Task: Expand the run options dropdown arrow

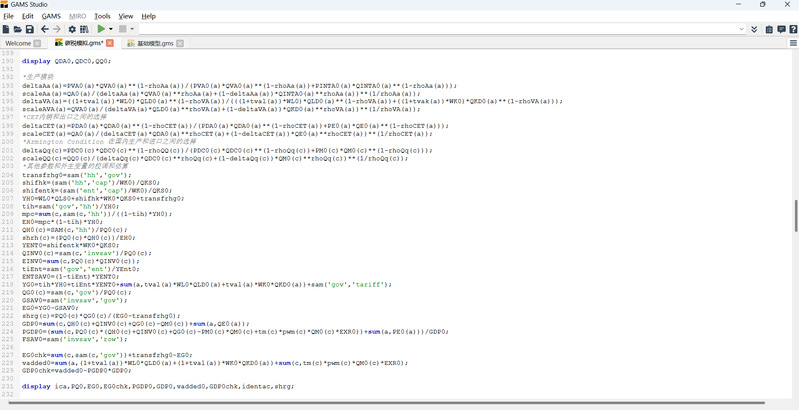Action: 111,29
